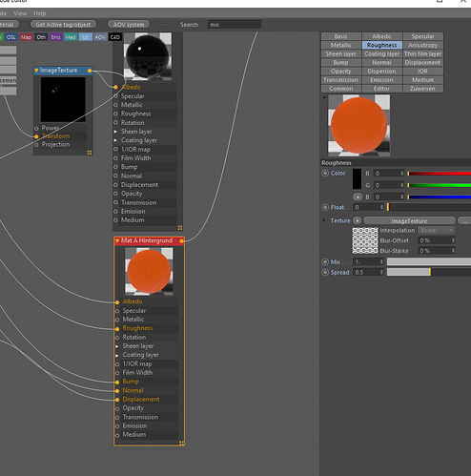The image size is (471, 476).
Task: Click the Get Active tag/object button
Action: coord(63,25)
